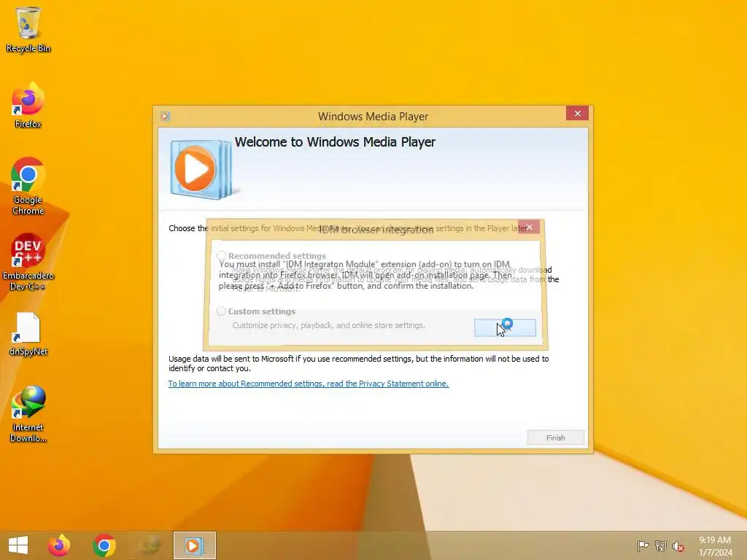Select the Custom settings radio button
The width and height of the screenshot is (747, 560).
tap(221, 311)
